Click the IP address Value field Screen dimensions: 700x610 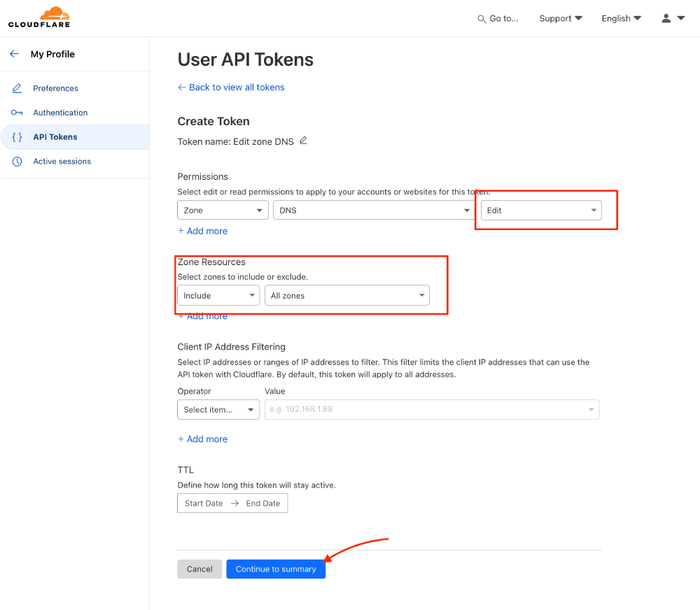pyautogui.click(x=432, y=410)
